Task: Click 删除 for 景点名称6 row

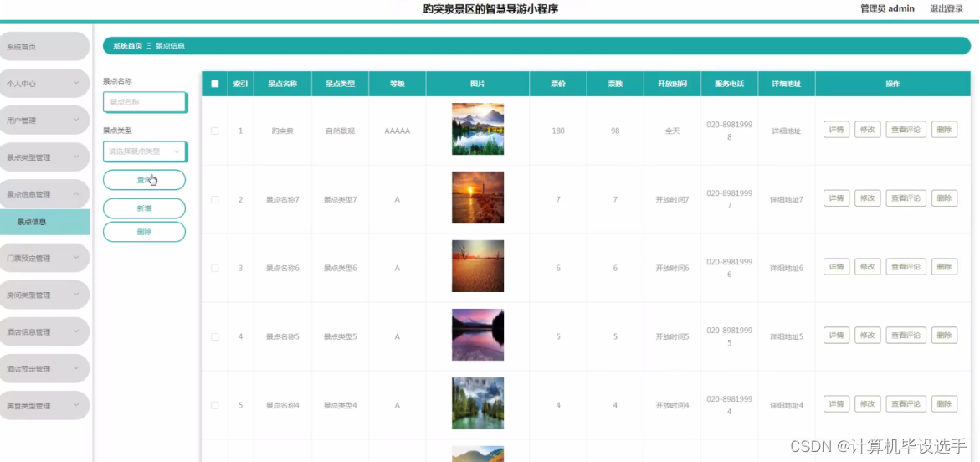Action: (944, 267)
